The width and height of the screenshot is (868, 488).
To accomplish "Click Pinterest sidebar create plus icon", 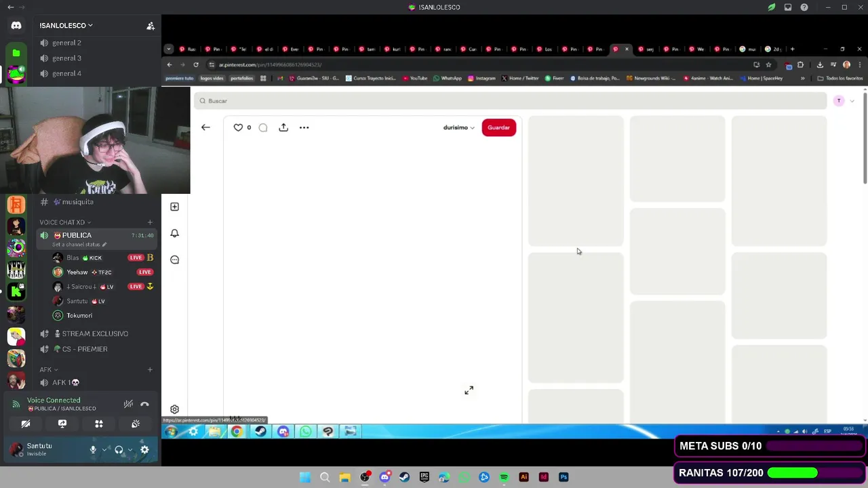I will [174, 207].
